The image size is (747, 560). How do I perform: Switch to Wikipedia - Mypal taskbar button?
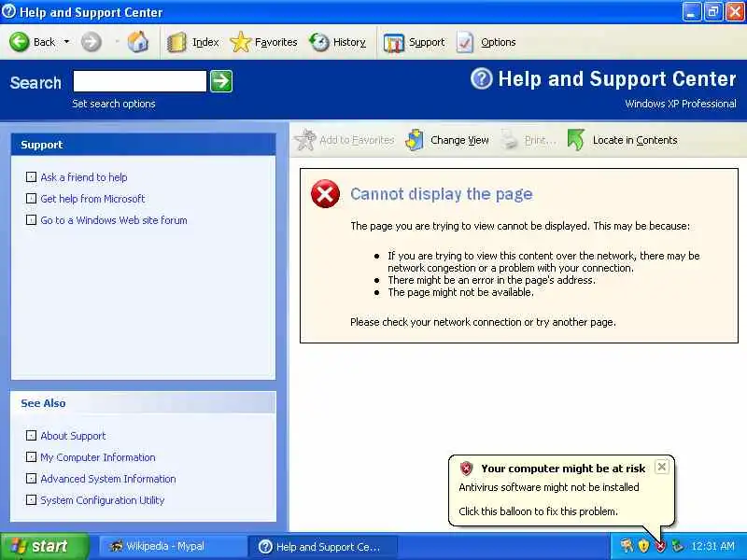(173, 546)
